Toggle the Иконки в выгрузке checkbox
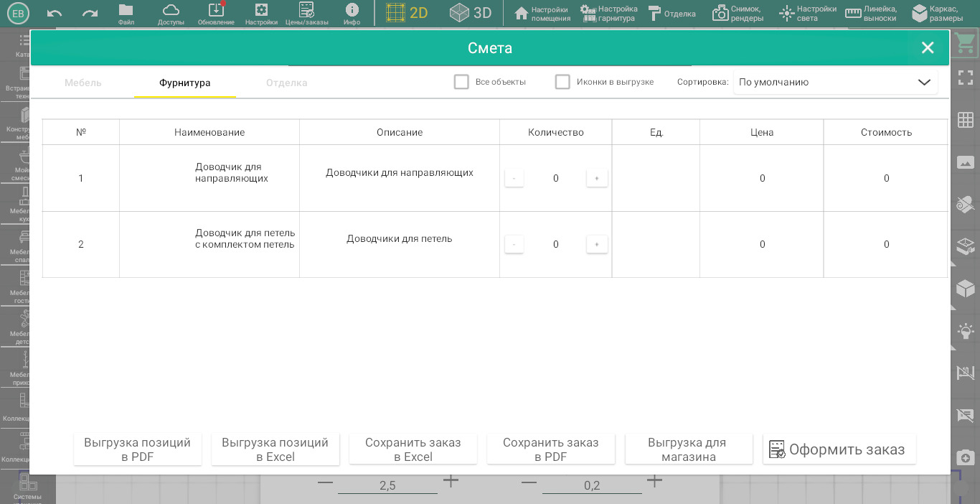 [x=562, y=82]
